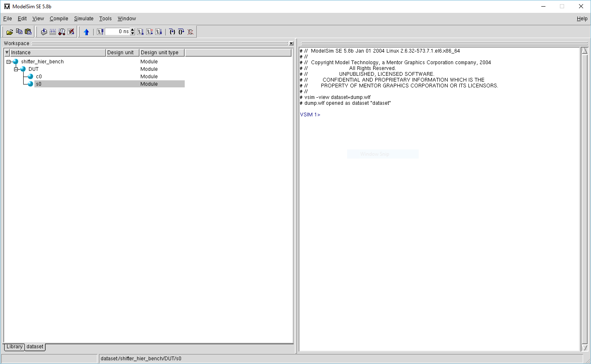This screenshot has height=364, width=591.
Task: Collapse the DUT tree node
Action: [17, 69]
